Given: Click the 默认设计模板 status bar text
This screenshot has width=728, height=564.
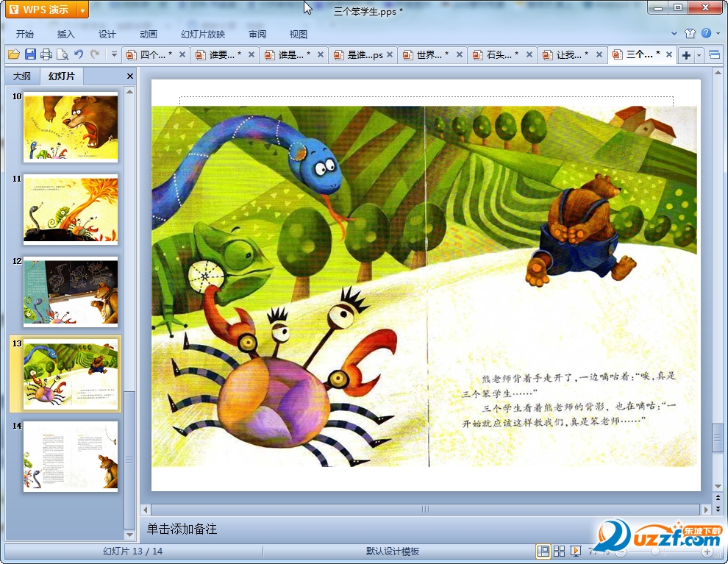Looking at the screenshot, I should pos(393,551).
